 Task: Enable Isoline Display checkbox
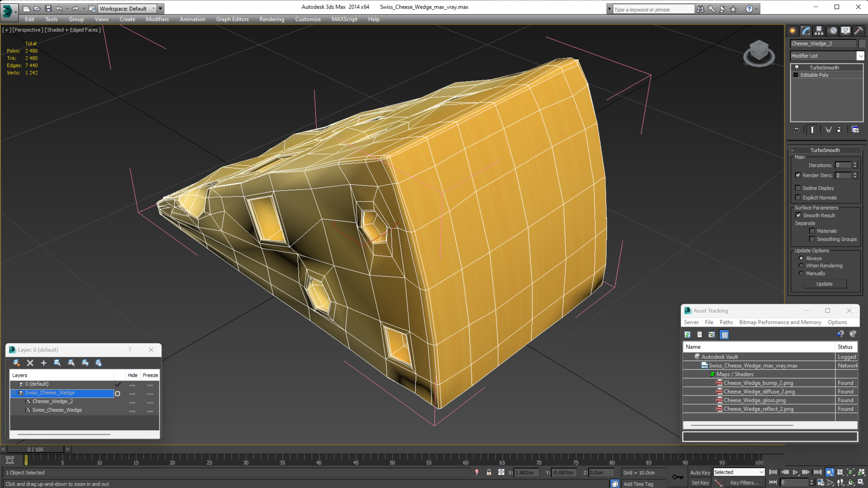(798, 187)
